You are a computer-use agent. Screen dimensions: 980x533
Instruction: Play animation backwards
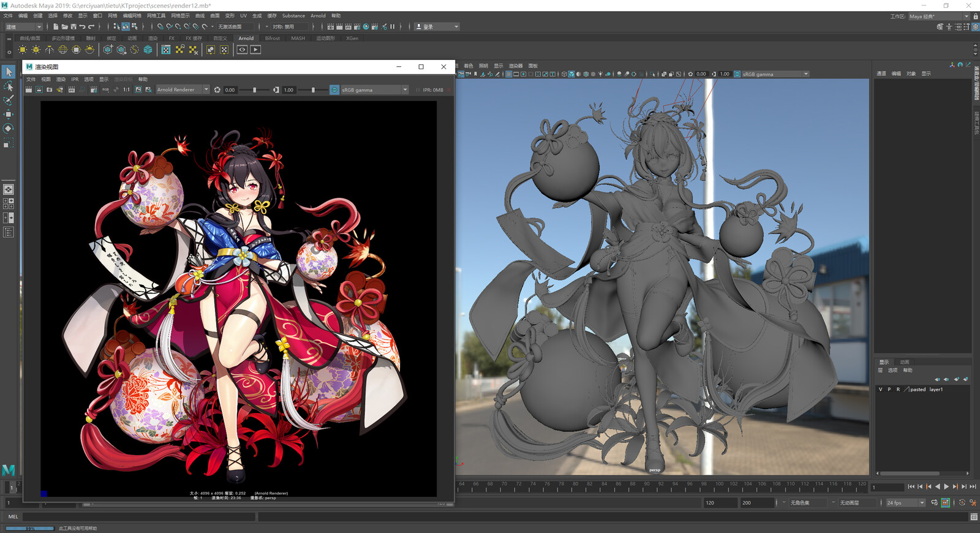click(937, 486)
